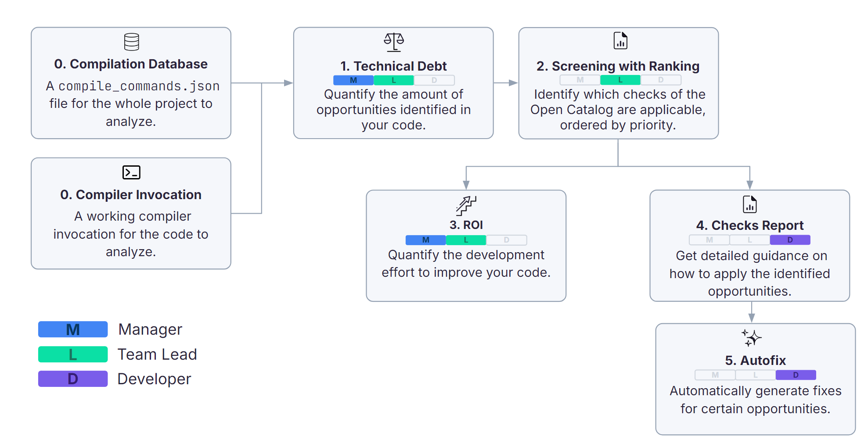Viewport: 868px width, 436px height.
Task: Click the terminal icon above Compiler Invocation
Action: pos(131,172)
